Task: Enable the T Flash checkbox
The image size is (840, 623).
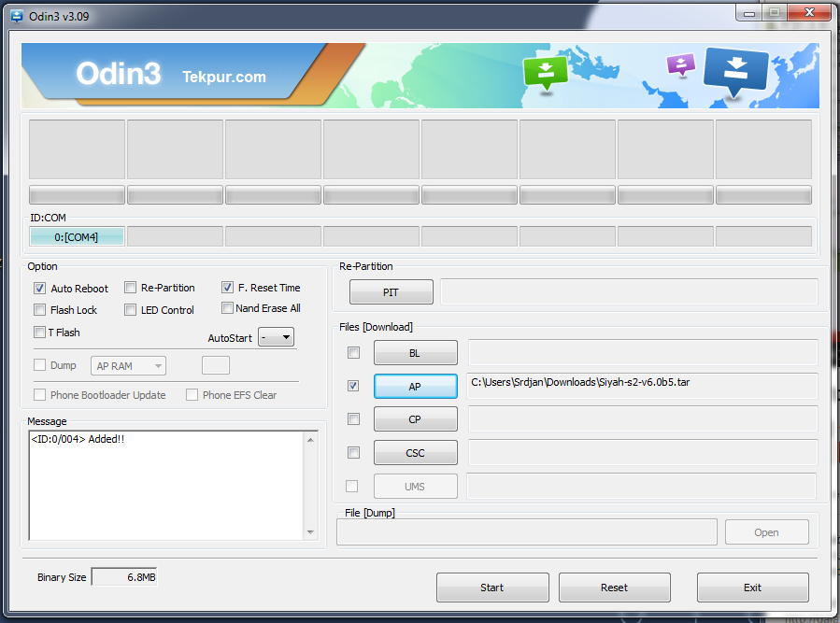Action: click(39, 333)
